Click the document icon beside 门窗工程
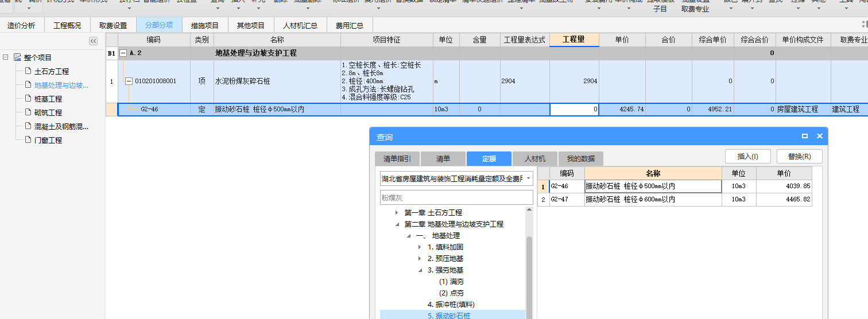 [x=28, y=140]
